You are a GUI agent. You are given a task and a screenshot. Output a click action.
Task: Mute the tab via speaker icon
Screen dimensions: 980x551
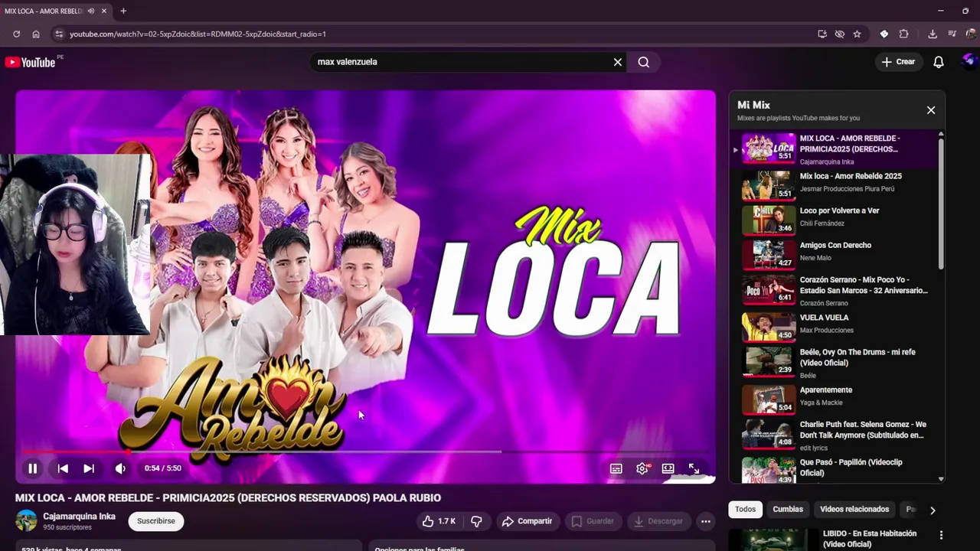point(91,11)
